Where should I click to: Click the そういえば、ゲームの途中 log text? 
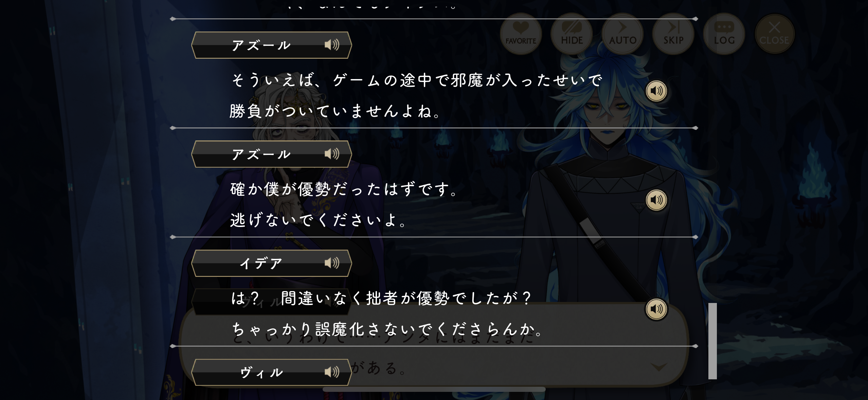pyautogui.click(x=417, y=80)
